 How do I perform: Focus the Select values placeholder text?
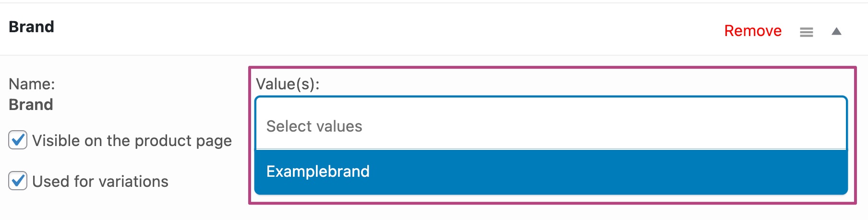(314, 126)
